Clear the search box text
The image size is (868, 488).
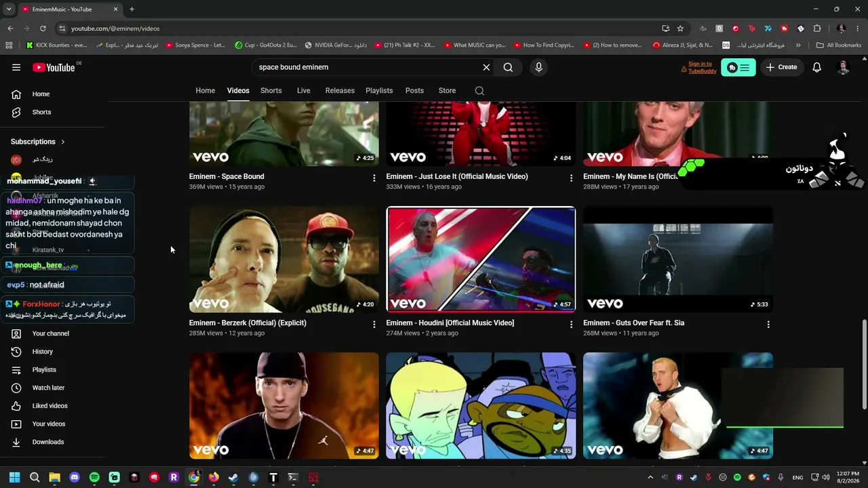(486, 67)
